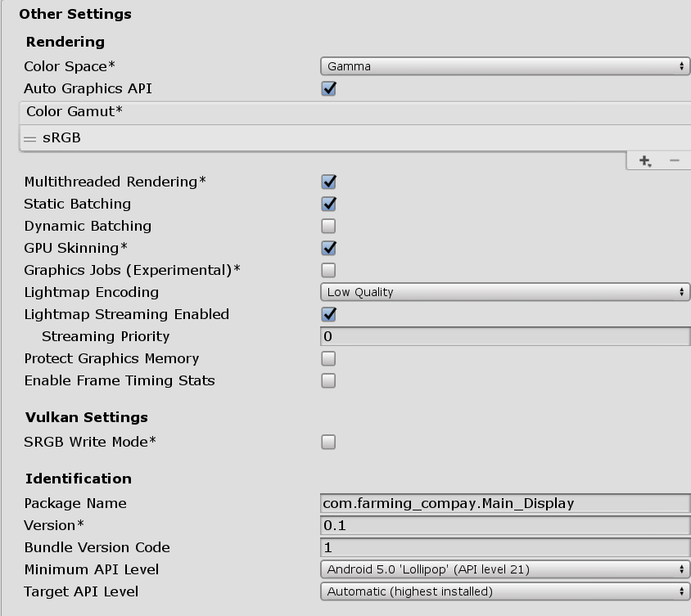
Task: Enable Graphics Jobs (Experimental) checkbox
Action: click(x=328, y=270)
